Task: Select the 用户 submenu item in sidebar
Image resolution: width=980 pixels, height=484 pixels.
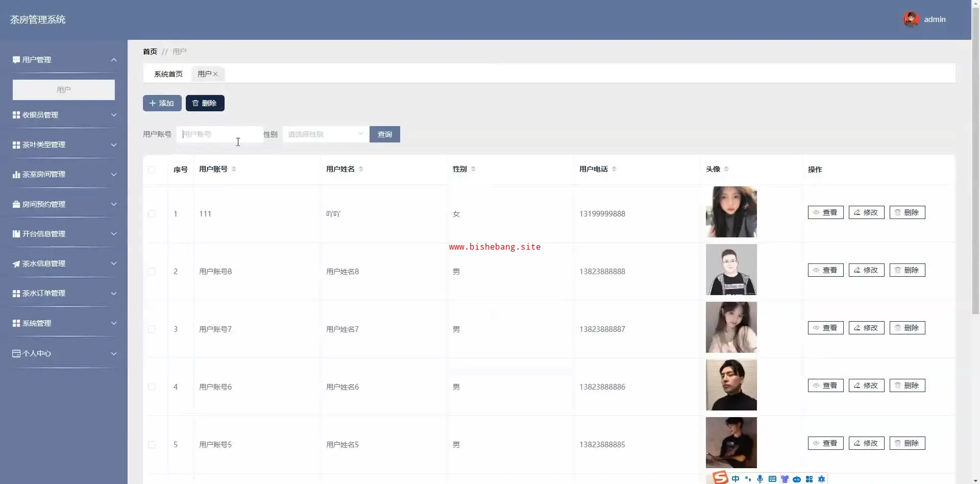Action: (64, 90)
